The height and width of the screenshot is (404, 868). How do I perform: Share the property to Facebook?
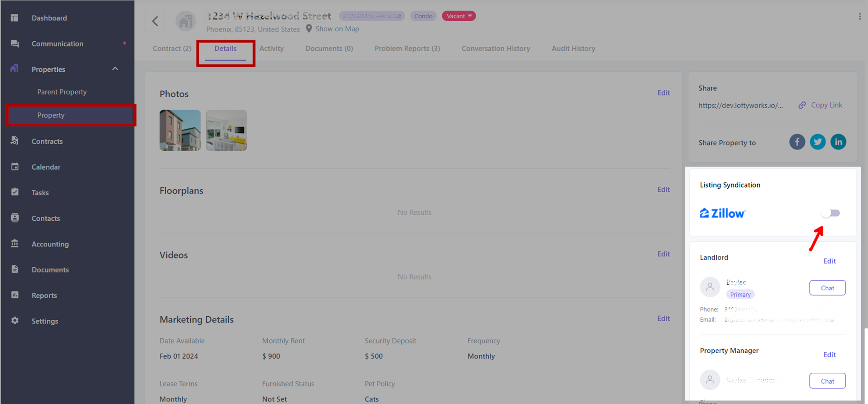click(797, 141)
